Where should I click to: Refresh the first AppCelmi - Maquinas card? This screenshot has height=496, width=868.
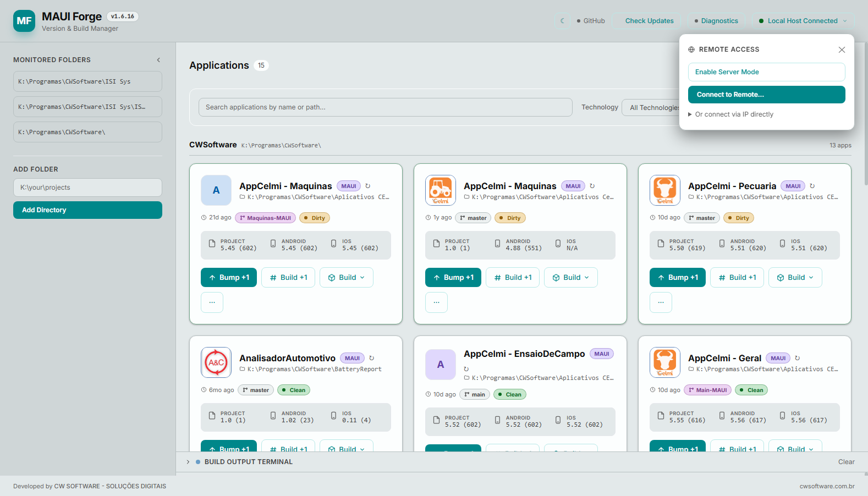tap(368, 186)
